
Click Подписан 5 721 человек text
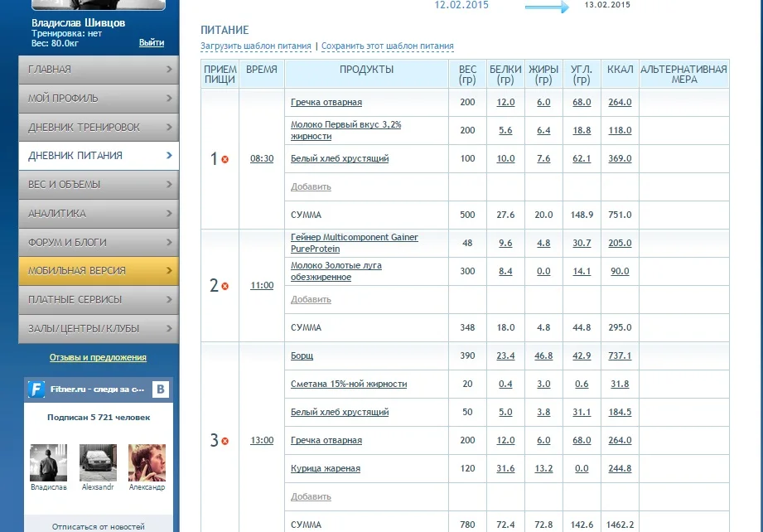pos(99,417)
